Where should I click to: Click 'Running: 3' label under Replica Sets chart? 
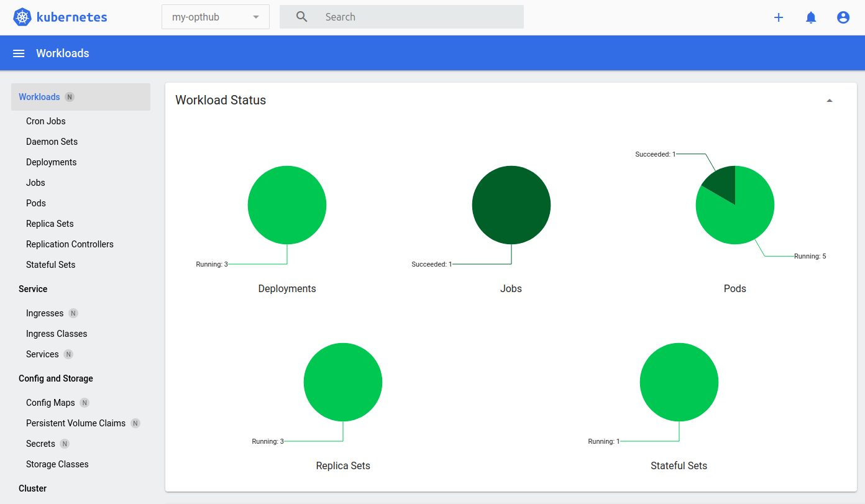(268, 441)
